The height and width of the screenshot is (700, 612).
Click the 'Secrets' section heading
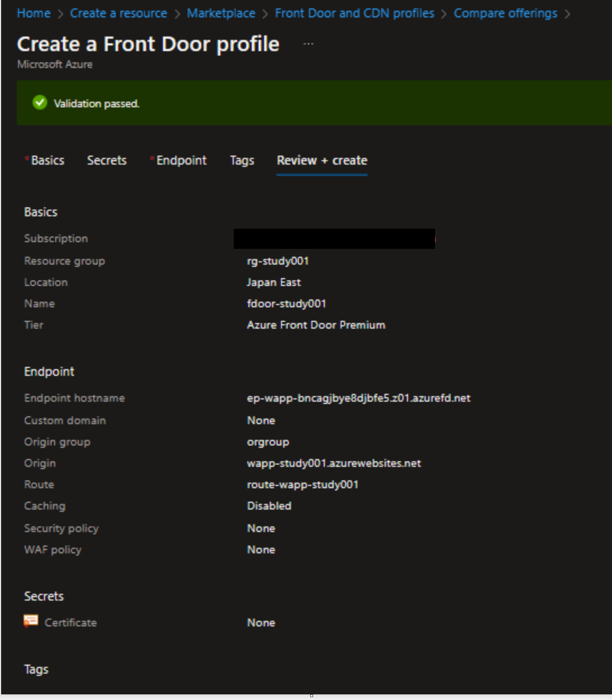(x=44, y=597)
